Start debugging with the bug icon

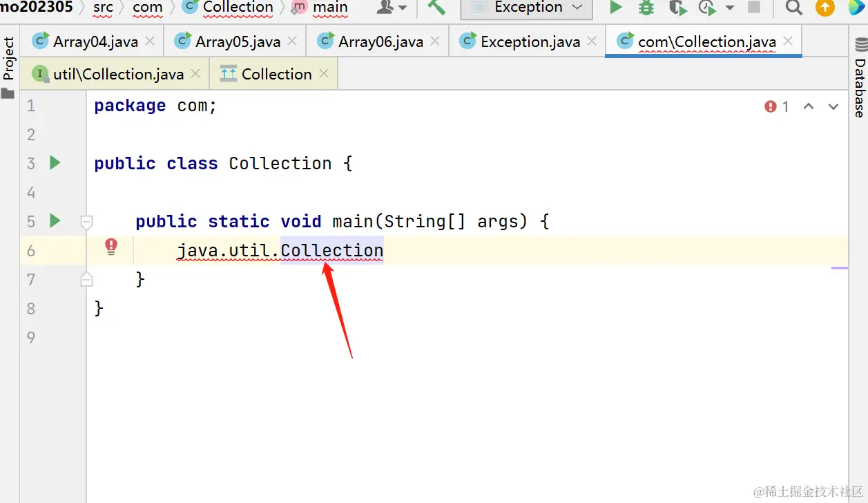646,8
